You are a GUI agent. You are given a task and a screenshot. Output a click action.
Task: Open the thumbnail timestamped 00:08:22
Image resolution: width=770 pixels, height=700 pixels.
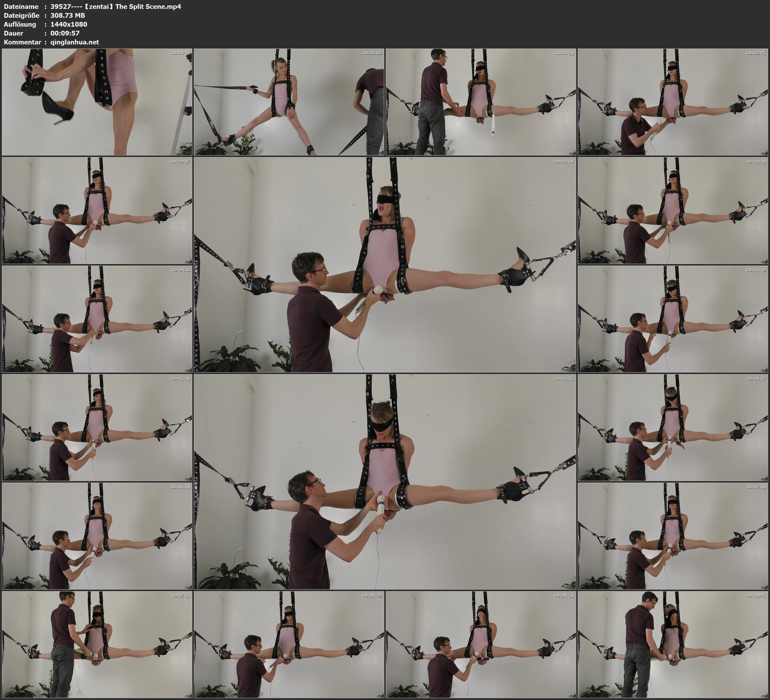(x=289, y=644)
